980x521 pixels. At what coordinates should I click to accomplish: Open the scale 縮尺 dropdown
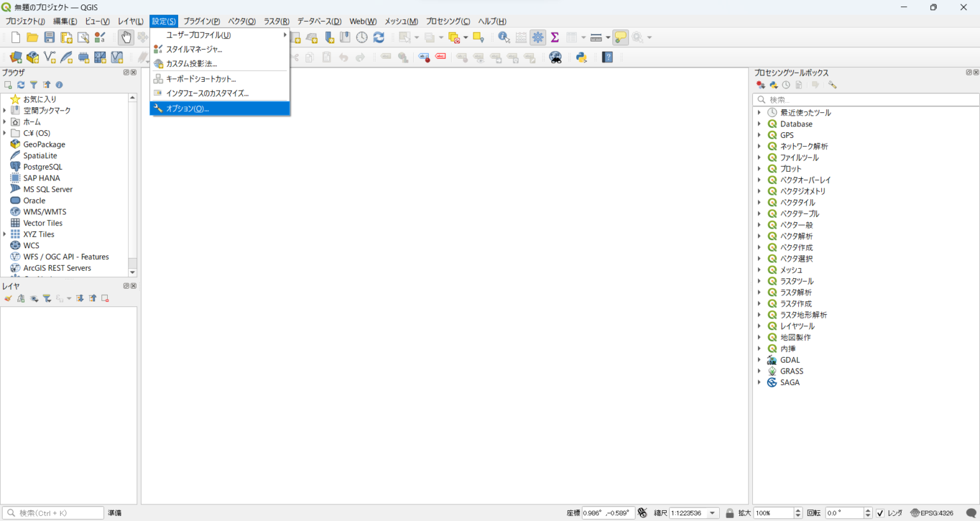(x=713, y=513)
